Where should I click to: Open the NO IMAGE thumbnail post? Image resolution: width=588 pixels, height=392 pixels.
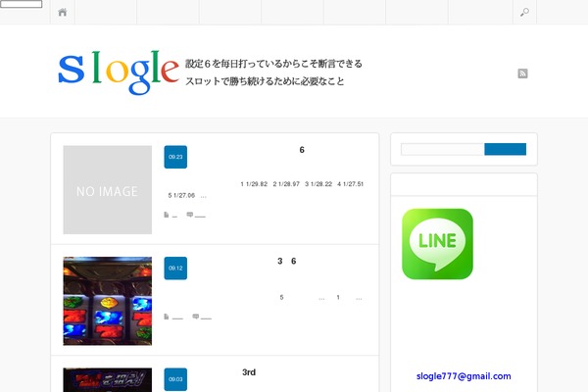coord(108,190)
